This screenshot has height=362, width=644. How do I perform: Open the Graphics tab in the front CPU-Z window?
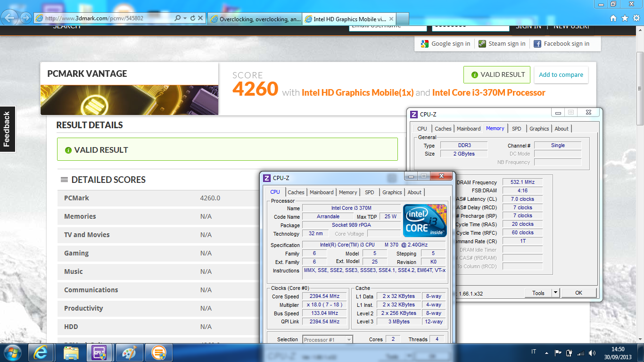pos(392,192)
